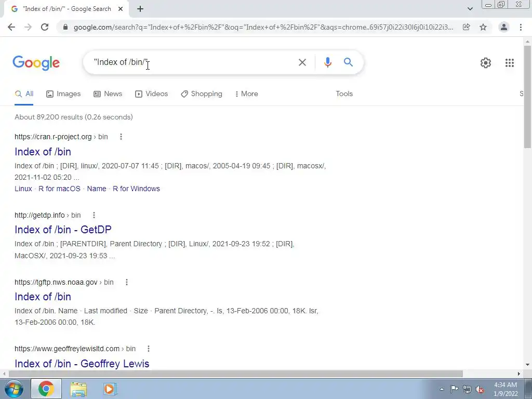The height and width of the screenshot is (399, 532).
Task: Click the address bar URL
Action: (x=263, y=27)
